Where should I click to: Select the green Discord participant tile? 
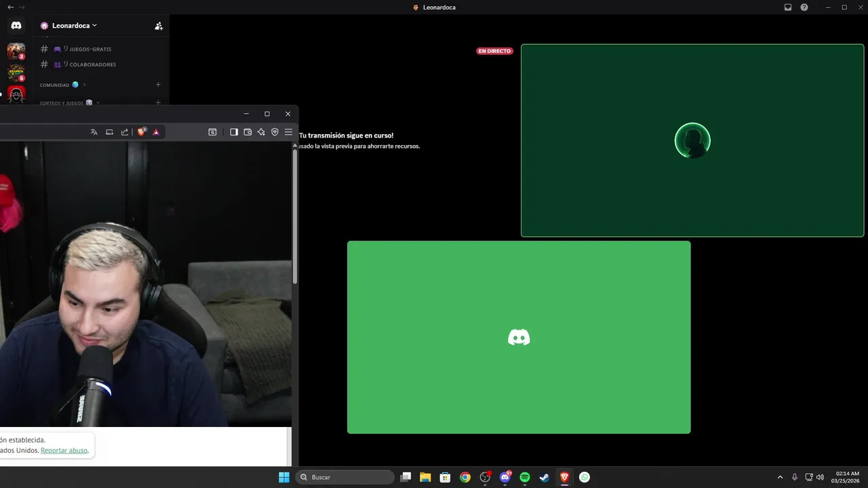pos(519,337)
